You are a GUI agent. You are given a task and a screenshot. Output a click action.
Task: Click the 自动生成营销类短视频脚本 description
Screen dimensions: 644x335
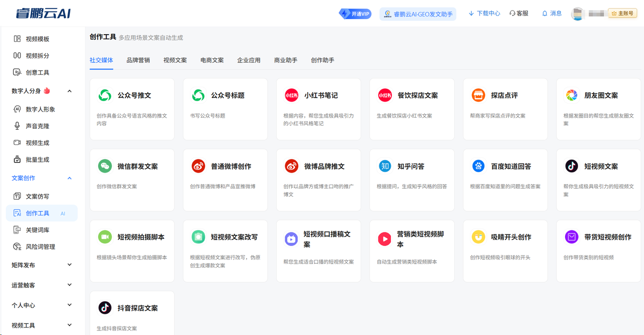pyautogui.click(x=407, y=262)
